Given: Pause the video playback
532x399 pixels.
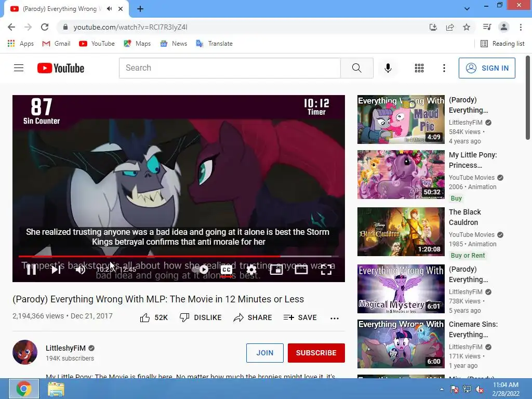Looking at the screenshot, I should coord(32,270).
